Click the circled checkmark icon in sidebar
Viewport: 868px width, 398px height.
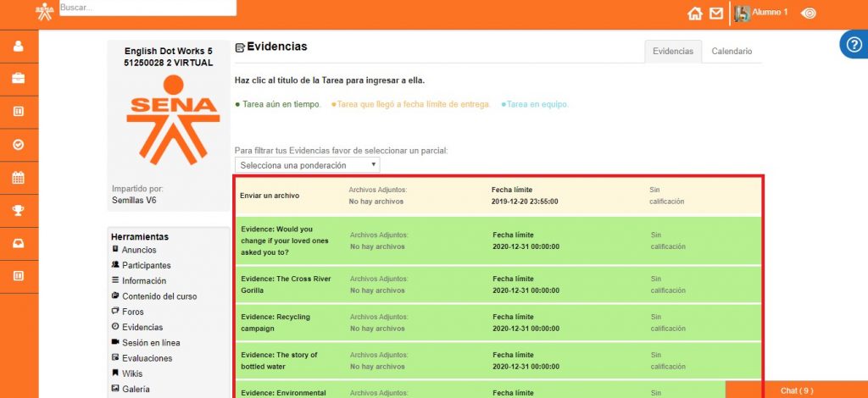[19, 144]
